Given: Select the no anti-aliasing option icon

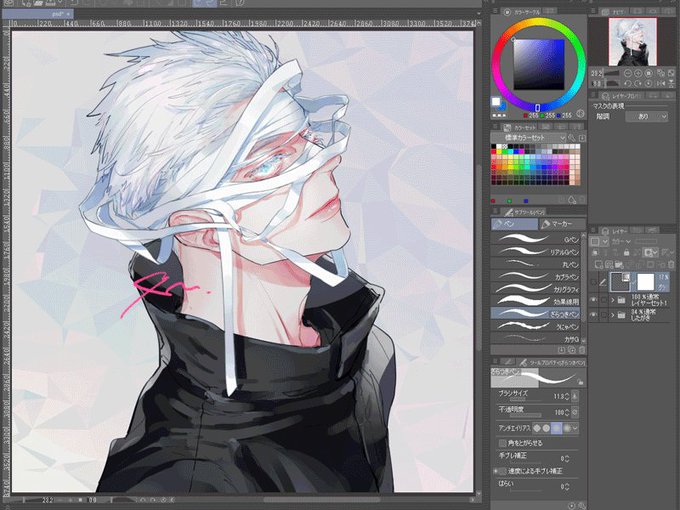Looking at the screenshot, I should pos(537,428).
